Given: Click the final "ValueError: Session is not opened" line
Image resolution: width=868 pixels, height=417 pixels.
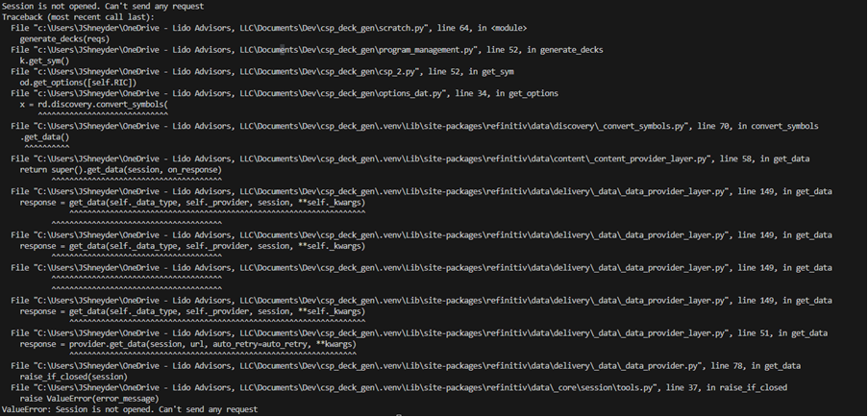Looking at the screenshot, I should [130, 409].
